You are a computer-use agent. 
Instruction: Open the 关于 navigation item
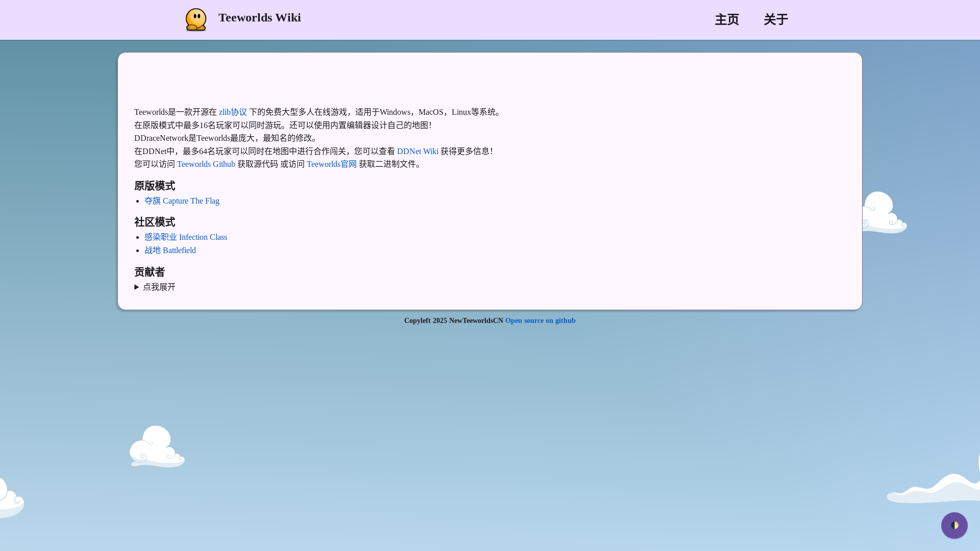(776, 20)
